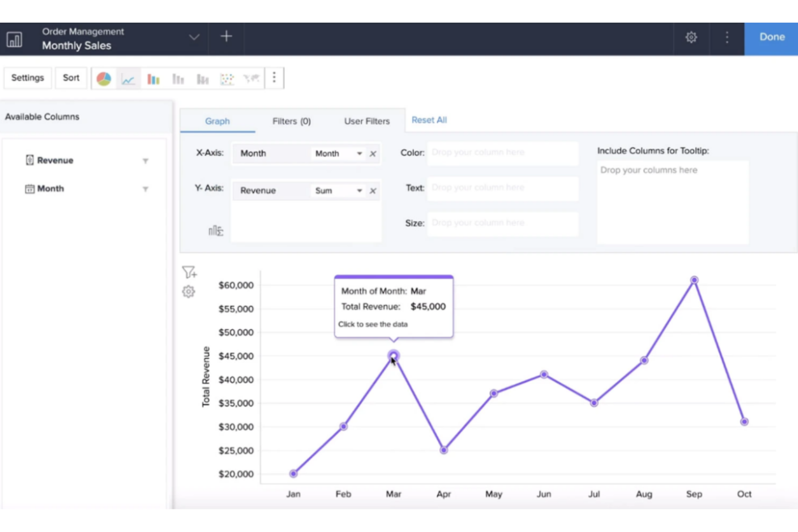The width and height of the screenshot is (798, 532).
Task: Pick the world map chart icon
Action: pyautogui.click(x=251, y=79)
